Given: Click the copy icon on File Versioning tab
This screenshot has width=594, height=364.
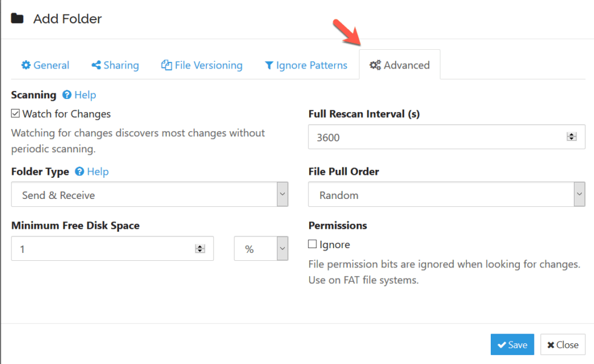Looking at the screenshot, I should [166, 66].
